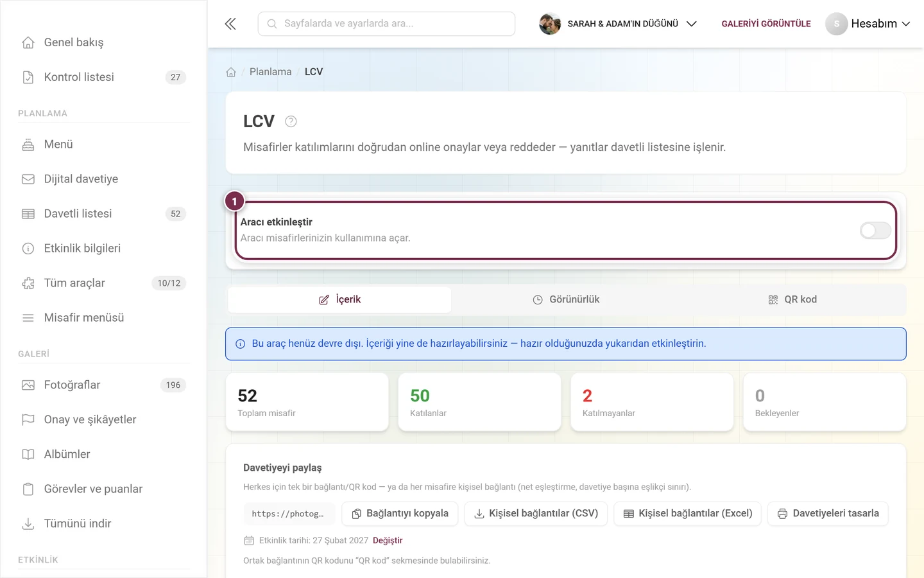Click the Toplam misafir card showing 52

(307, 402)
